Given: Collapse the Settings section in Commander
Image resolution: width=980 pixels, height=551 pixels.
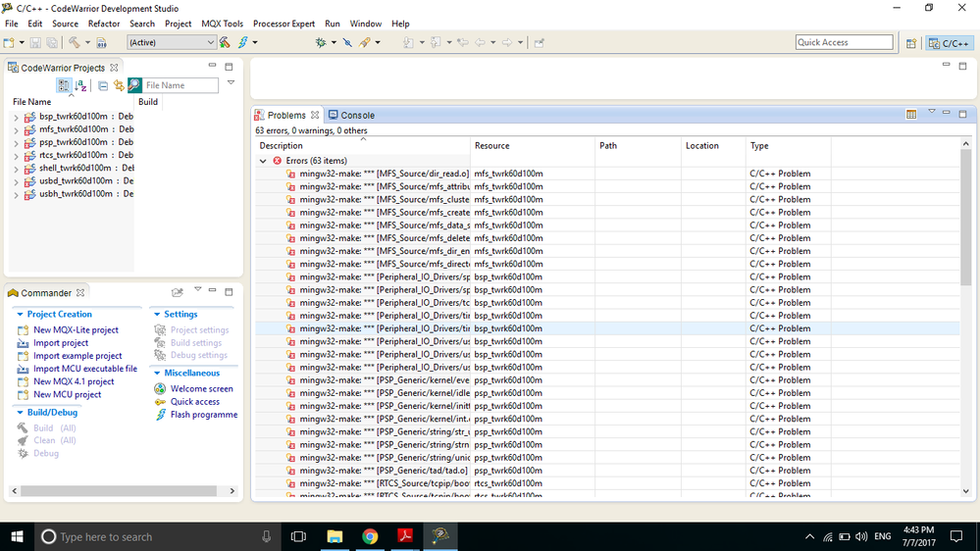Looking at the screenshot, I should coord(157,315).
